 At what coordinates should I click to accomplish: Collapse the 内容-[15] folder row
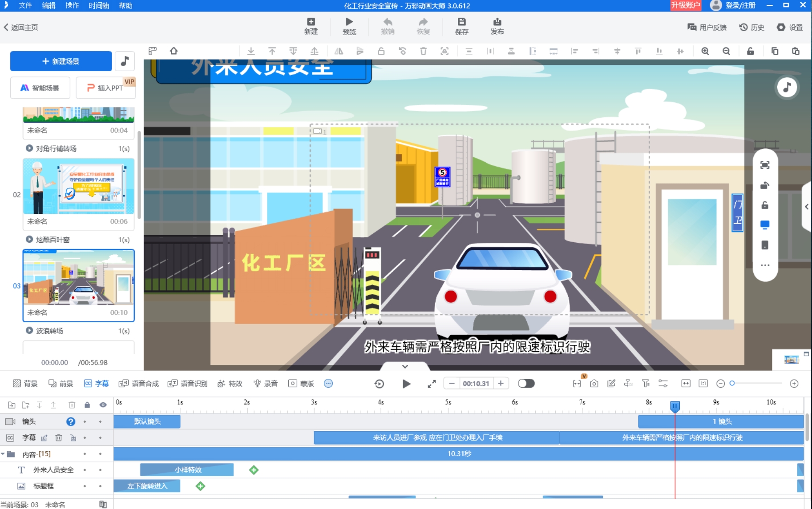[x=4, y=454]
